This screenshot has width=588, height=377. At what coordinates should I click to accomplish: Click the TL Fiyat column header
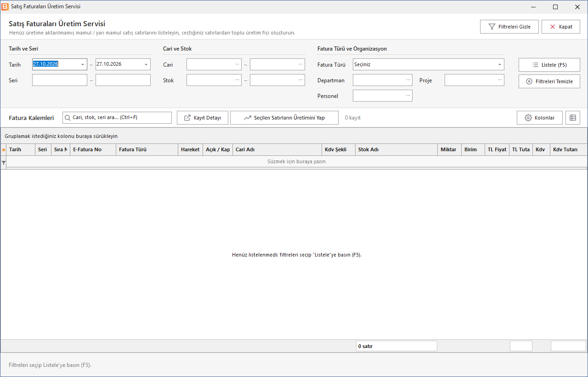pyautogui.click(x=497, y=149)
